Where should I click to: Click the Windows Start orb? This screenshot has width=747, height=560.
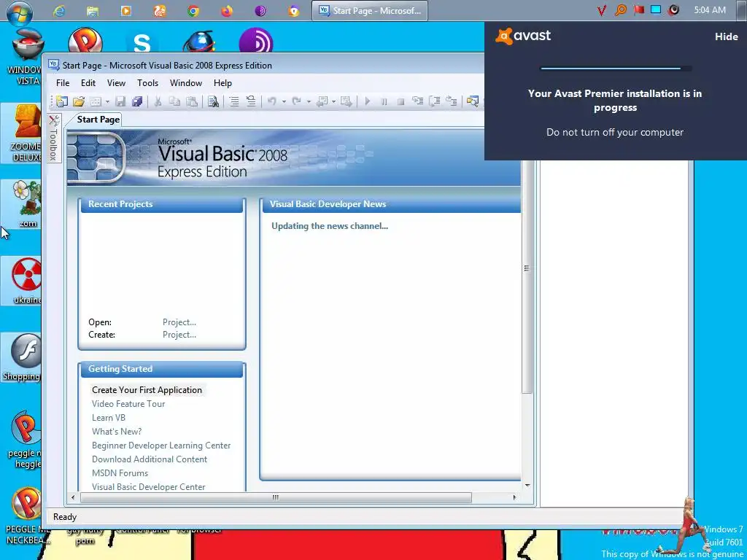point(20,12)
